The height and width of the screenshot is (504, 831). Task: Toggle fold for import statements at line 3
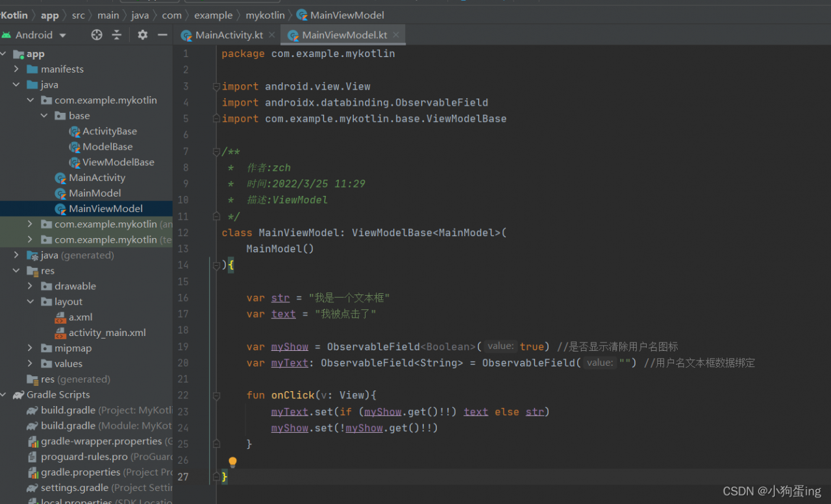pos(216,87)
